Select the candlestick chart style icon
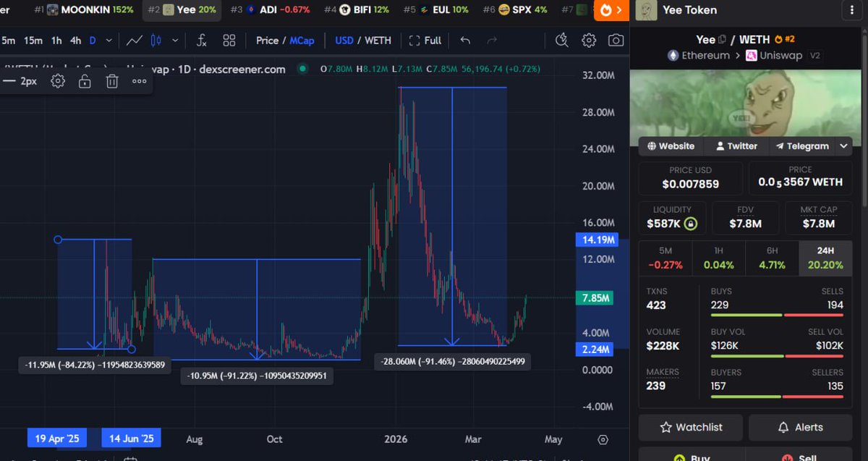The width and height of the screenshot is (868, 461). 155,41
